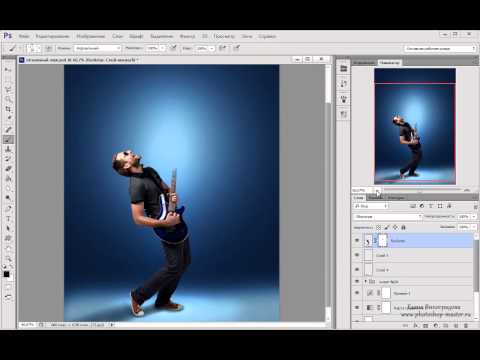Open brush Flow slider arrow in options bar
Screen dimensions: 480x360
(x=212, y=48)
